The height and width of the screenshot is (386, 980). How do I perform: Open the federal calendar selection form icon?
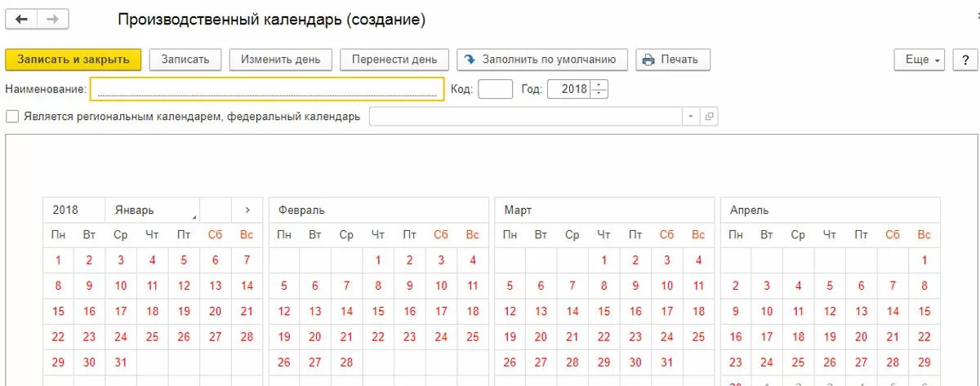709,117
